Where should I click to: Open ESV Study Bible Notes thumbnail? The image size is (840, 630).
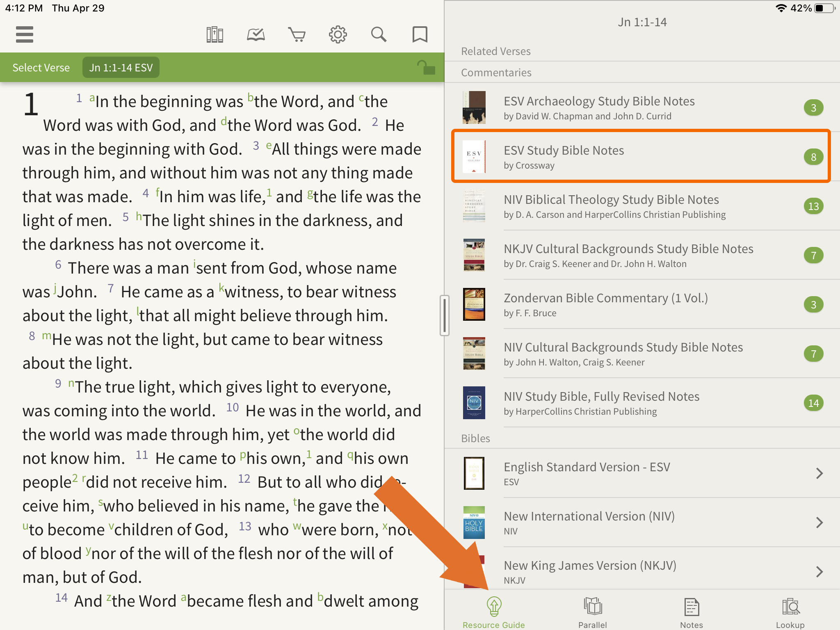(x=474, y=157)
